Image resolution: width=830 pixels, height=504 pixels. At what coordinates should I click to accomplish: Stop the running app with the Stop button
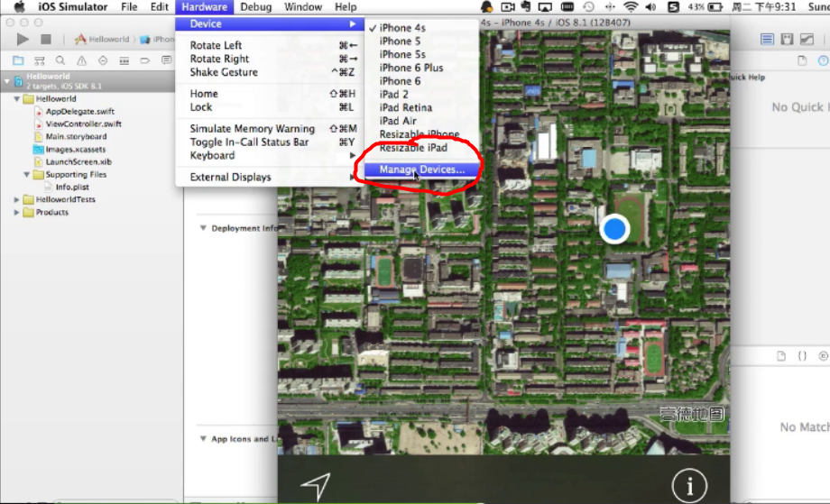point(46,39)
